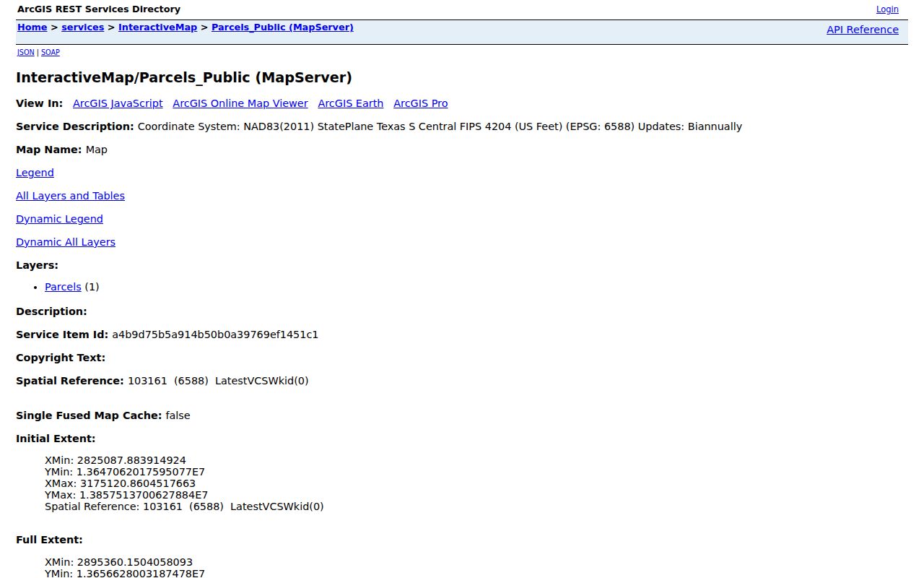924x578 pixels.
Task: Open the Parcels layer link
Action: click(x=63, y=287)
